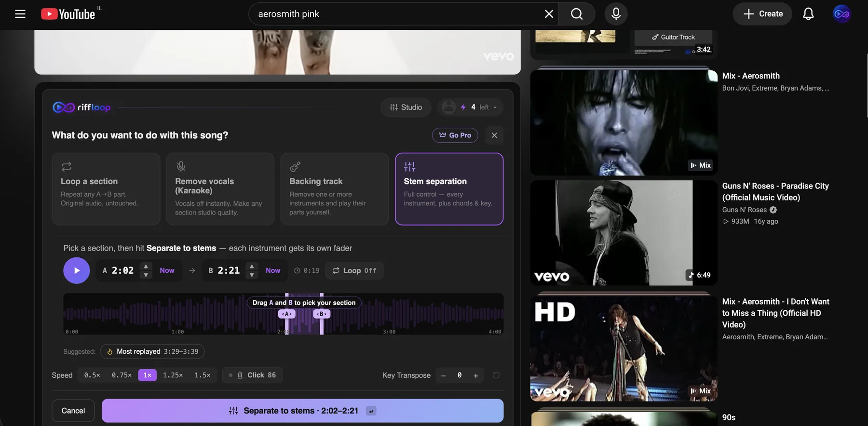Screen dimensions: 868x426
Task: Select the Most replayed 3:29–3:39 suggestion
Action: [152, 351]
